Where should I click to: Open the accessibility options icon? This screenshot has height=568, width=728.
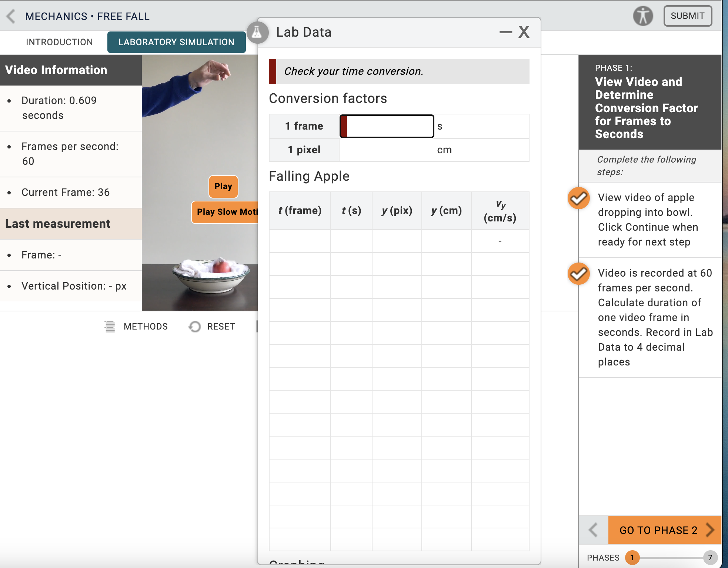[x=643, y=16]
